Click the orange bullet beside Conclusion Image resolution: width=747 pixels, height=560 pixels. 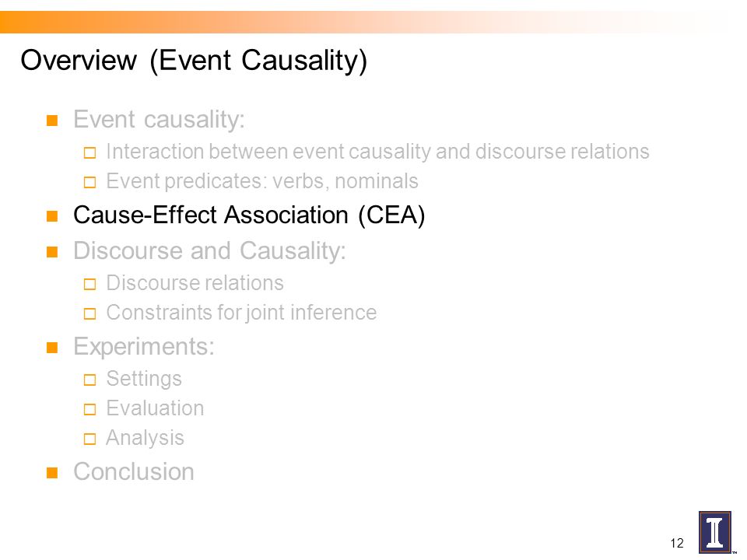click(x=52, y=472)
